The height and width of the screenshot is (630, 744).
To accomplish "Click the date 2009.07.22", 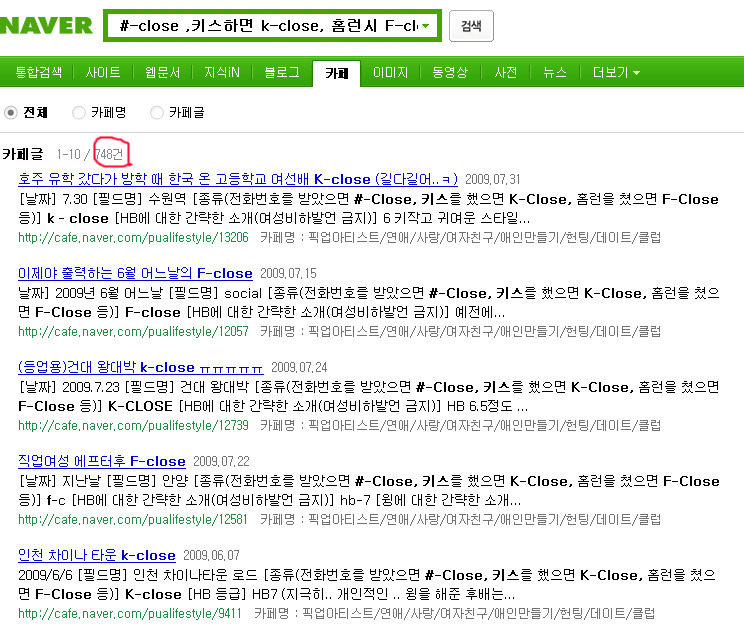I will [221, 461].
